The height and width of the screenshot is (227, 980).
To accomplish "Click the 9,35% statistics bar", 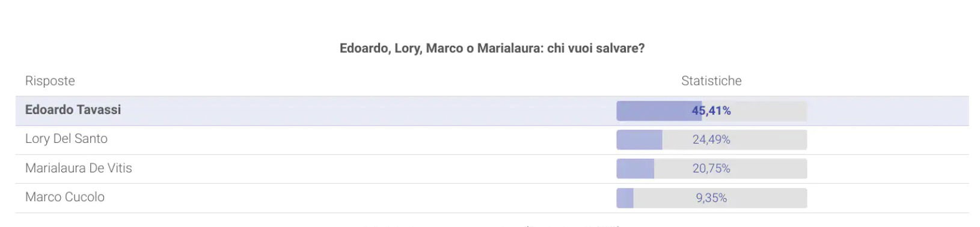I will (x=711, y=198).
